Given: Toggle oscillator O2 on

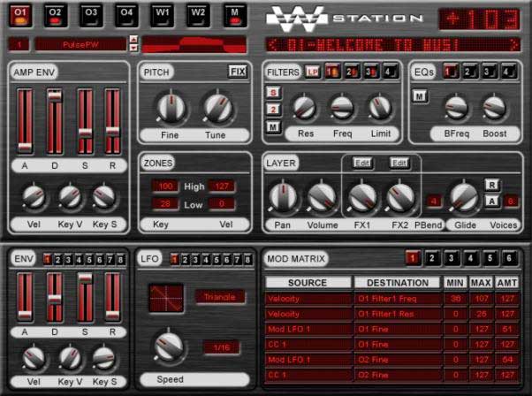Looking at the screenshot, I should coord(56,16).
